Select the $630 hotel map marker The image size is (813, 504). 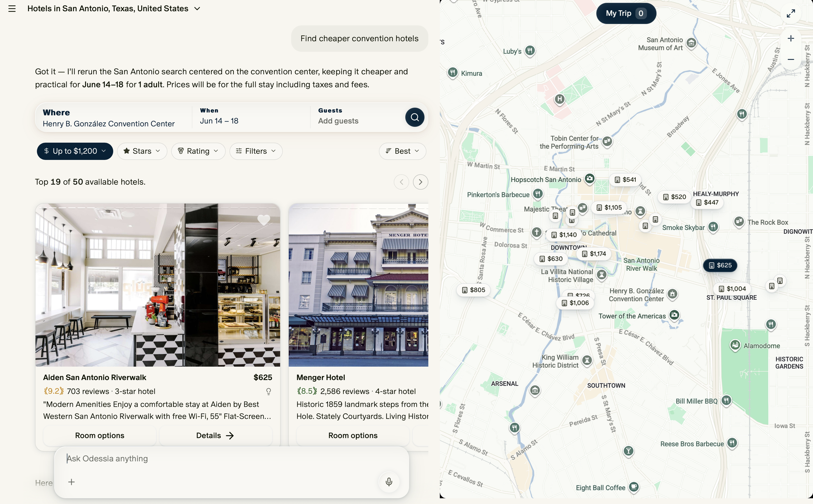(x=551, y=259)
